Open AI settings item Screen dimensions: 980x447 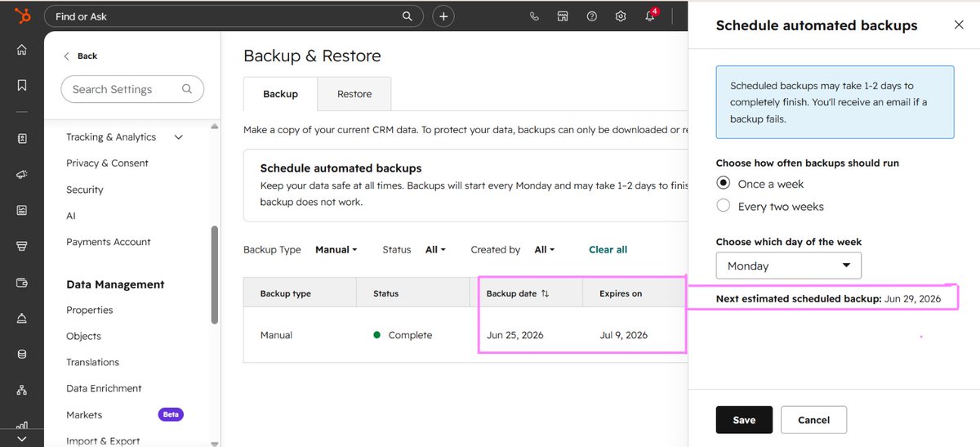tap(71, 216)
